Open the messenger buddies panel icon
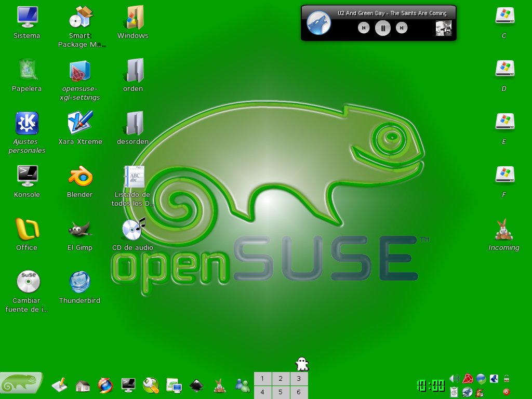This screenshot has width=532, height=399. click(x=242, y=385)
